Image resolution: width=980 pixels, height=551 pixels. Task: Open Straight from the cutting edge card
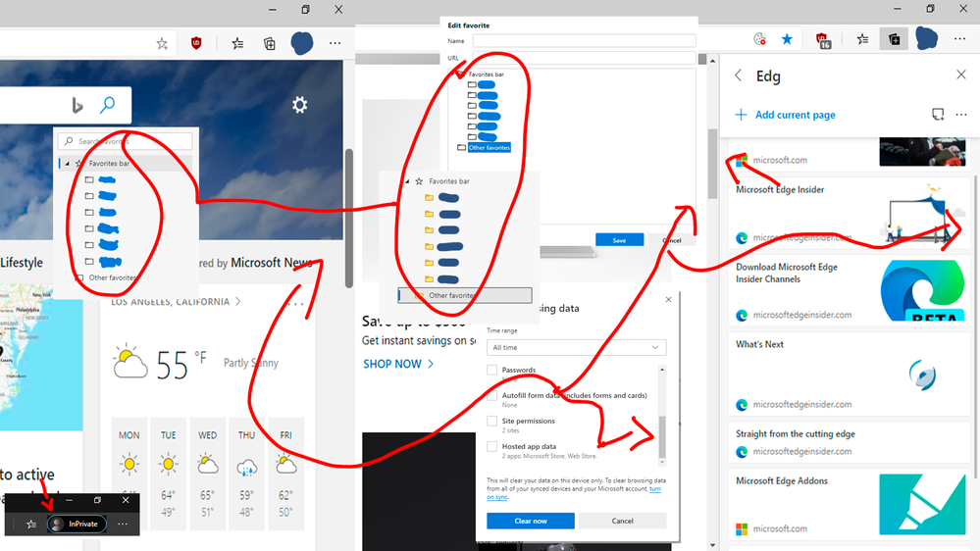coord(850,442)
